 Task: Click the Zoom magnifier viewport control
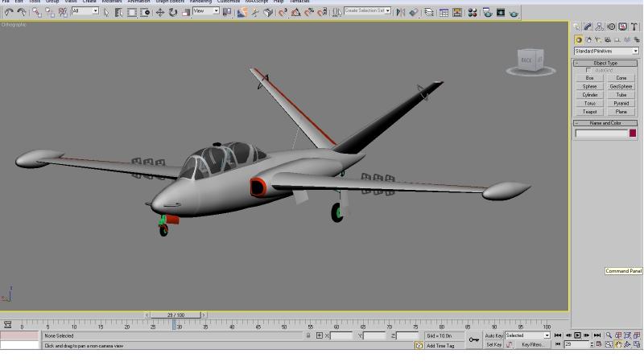(609, 335)
